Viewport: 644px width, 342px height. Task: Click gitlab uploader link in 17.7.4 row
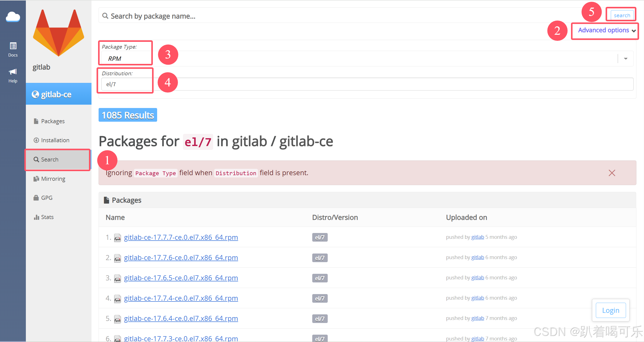[x=477, y=298]
